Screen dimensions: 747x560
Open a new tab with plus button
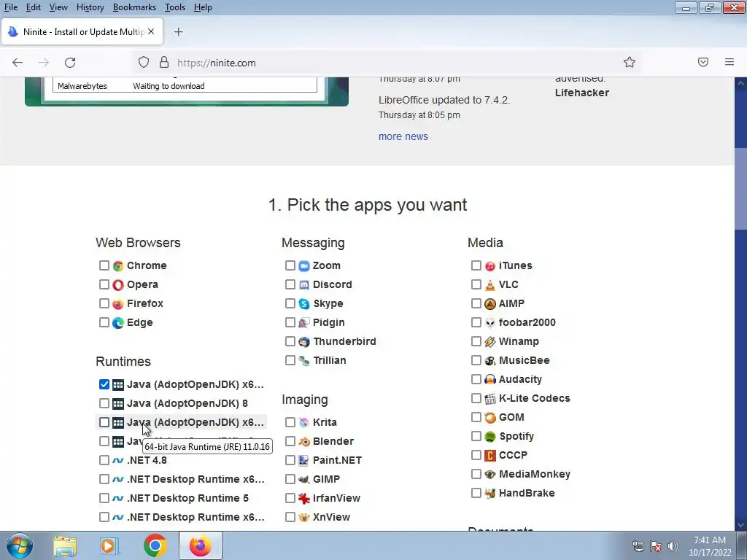tap(178, 32)
